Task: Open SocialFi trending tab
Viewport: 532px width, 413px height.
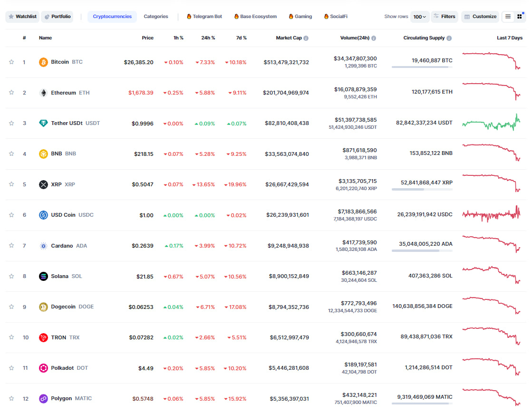Action: coord(336,16)
